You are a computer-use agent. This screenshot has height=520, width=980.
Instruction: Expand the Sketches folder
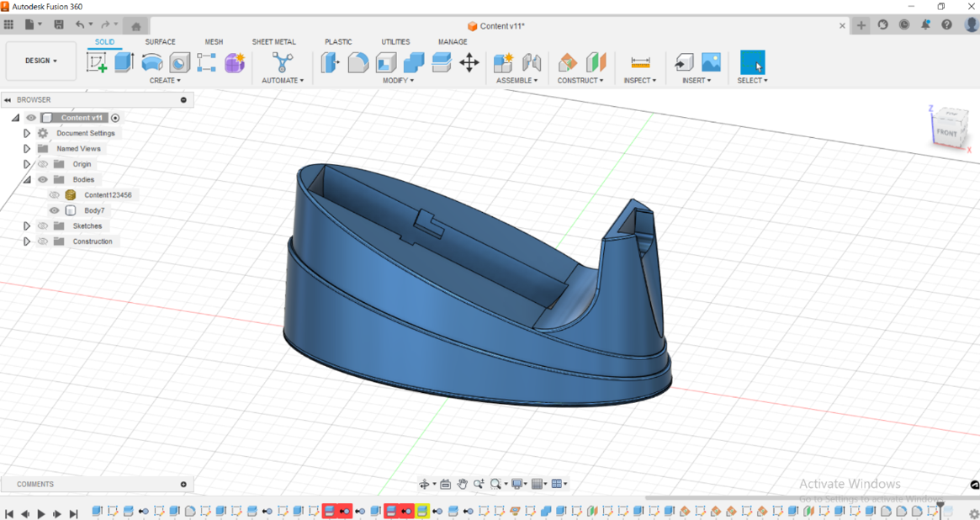26,226
